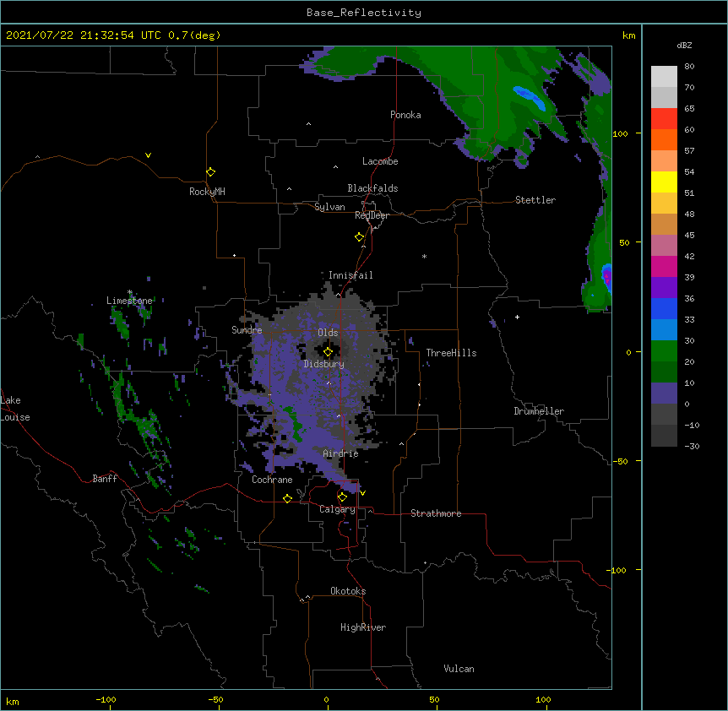The height and width of the screenshot is (711, 728).
Task: Select the yellow V marker northwest of RockyMH
Action: pos(148,155)
